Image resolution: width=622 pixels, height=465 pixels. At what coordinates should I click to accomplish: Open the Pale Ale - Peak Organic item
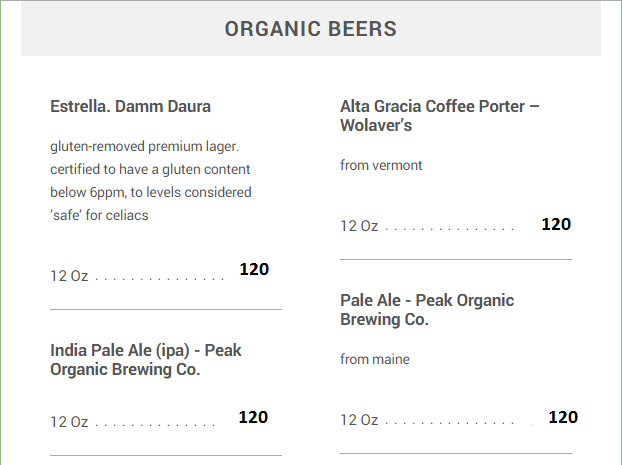pyautogui.click(x=427, y=310)
